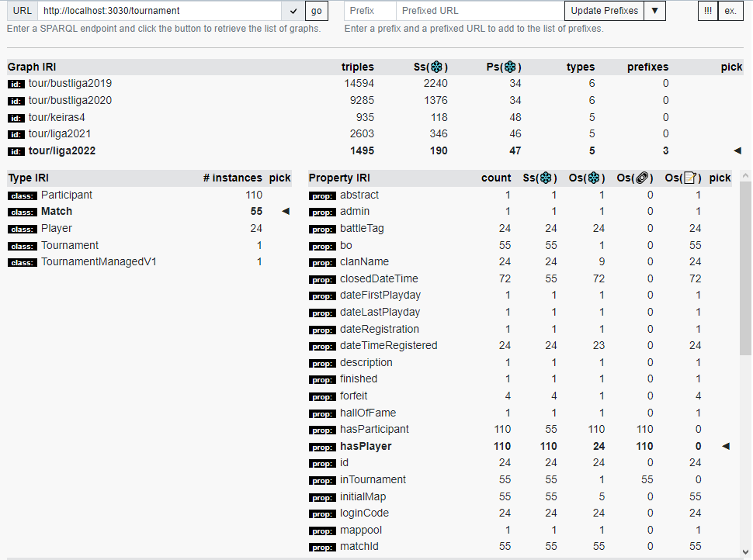Select the abstract property
Screen dimensions: 753x560
coord(359,195)
